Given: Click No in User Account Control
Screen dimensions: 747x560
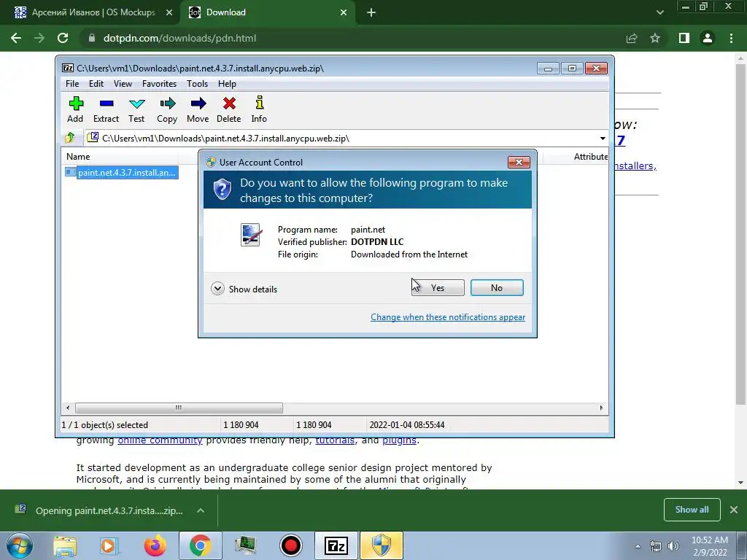Looking at the screenshot, I should click(497, 287).
